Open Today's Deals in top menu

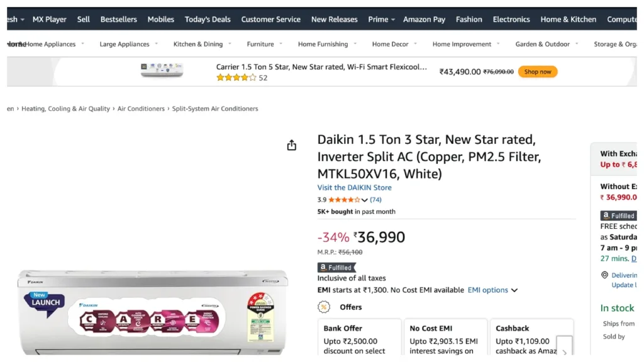tap(208, 19)
